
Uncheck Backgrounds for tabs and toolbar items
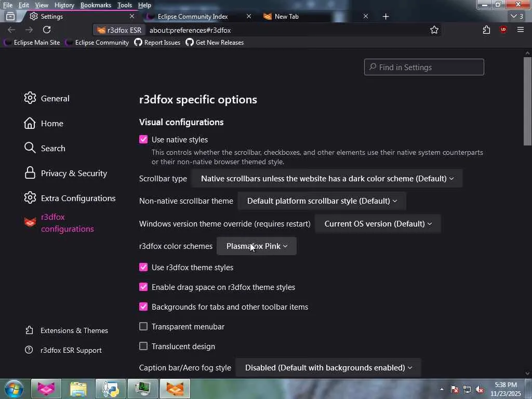[143, 307]
